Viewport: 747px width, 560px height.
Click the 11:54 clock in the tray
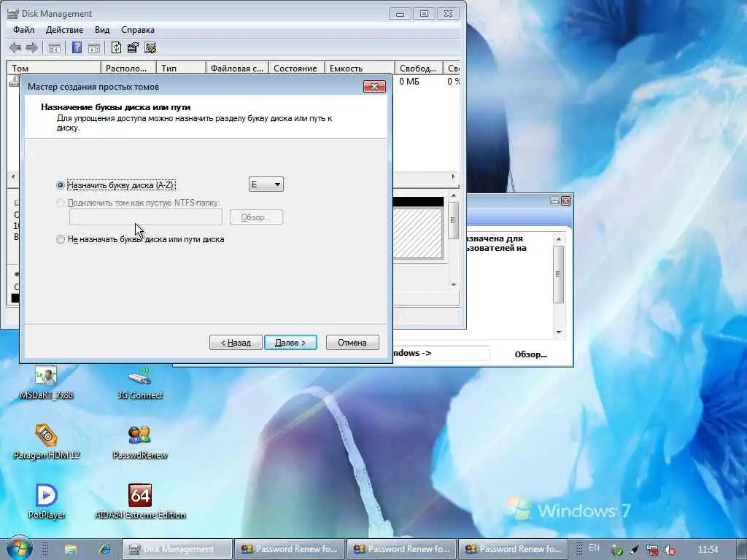[708, 550]
